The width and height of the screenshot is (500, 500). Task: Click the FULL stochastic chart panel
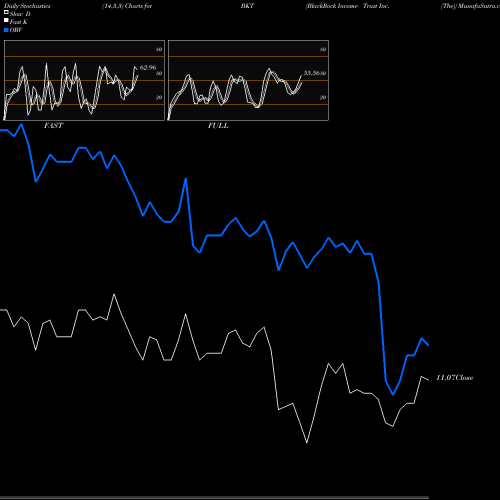[x=248, y=80]
